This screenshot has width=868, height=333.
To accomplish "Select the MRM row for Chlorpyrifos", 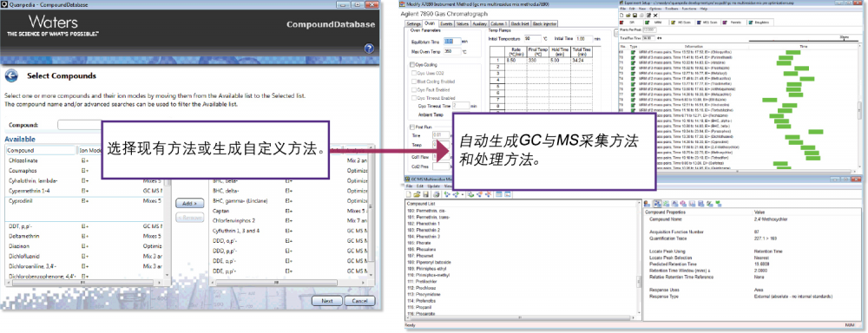I will (740, 52).
